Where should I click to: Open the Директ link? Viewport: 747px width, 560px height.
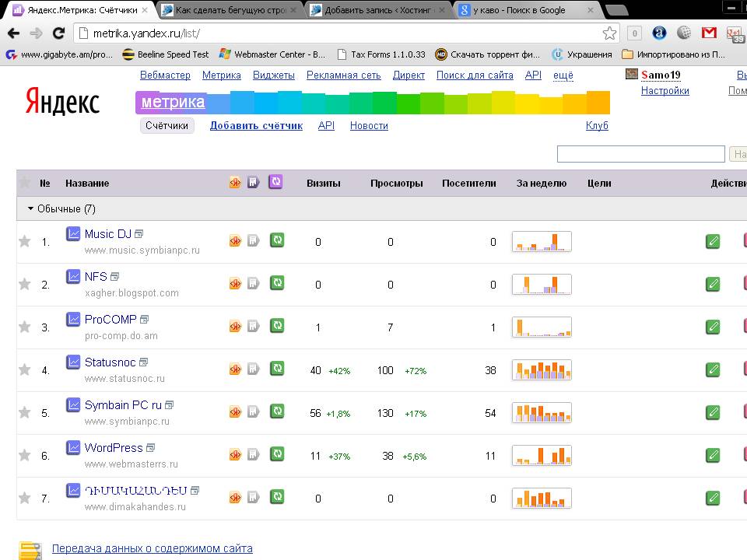tap(409, 75)
